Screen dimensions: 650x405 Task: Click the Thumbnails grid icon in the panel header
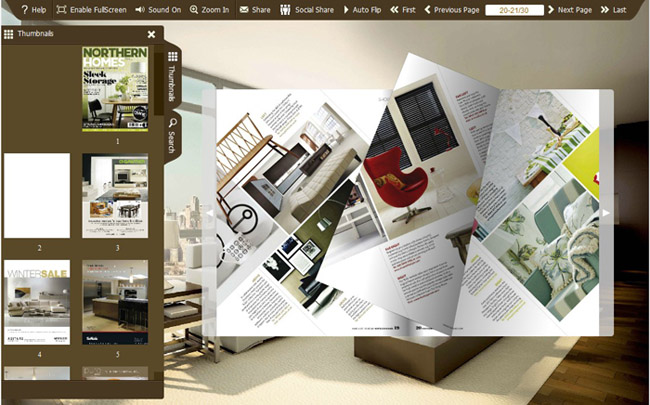pyautogui.click(x=8, y=34)
